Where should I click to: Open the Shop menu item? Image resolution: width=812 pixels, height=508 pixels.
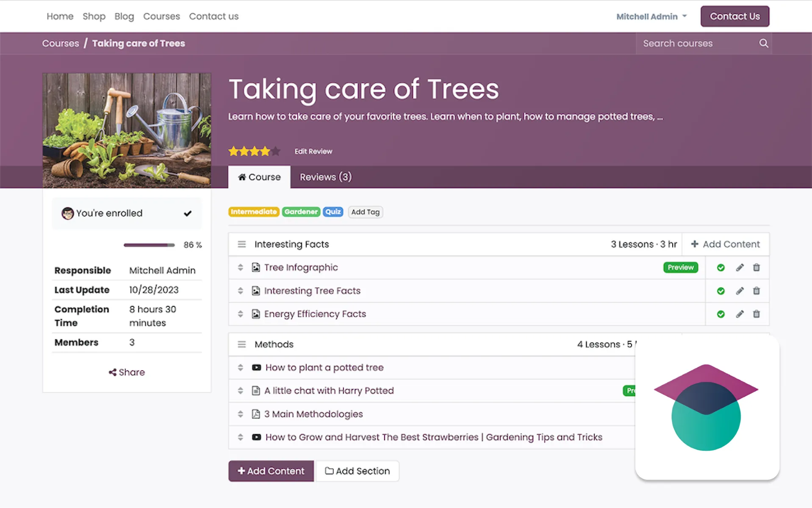[x=94, y=16]
